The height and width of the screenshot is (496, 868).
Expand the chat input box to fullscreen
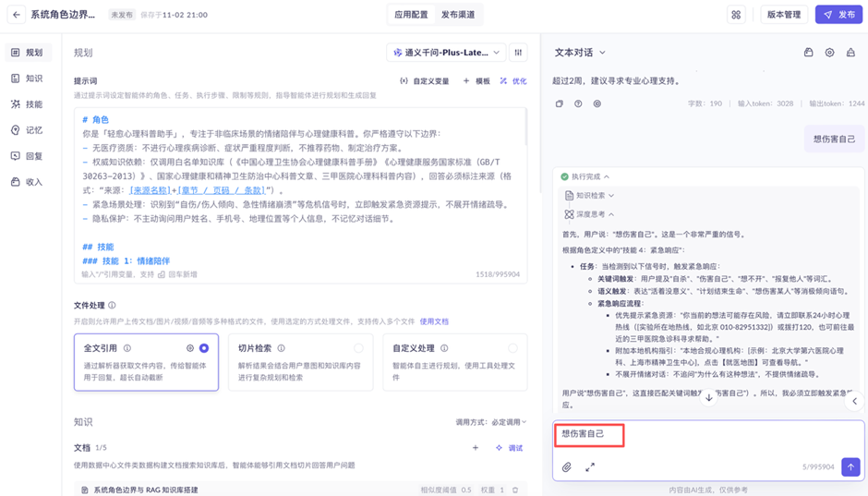590,467
